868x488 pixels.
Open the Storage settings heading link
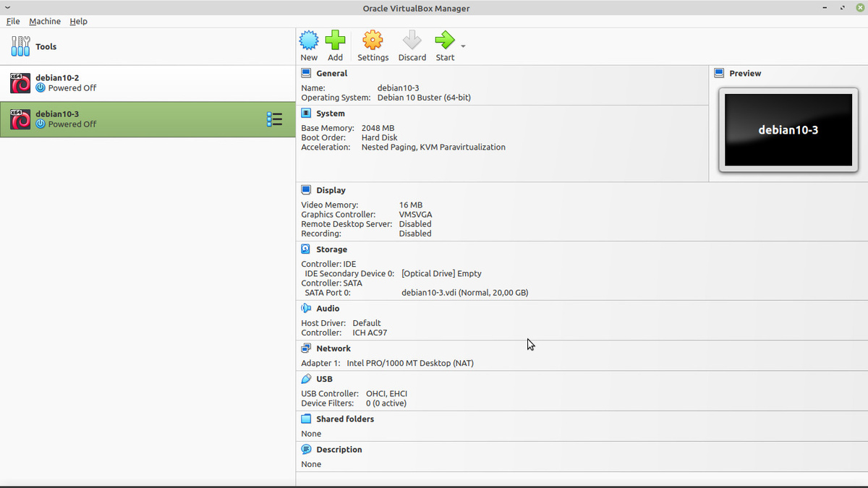(331, 249)
